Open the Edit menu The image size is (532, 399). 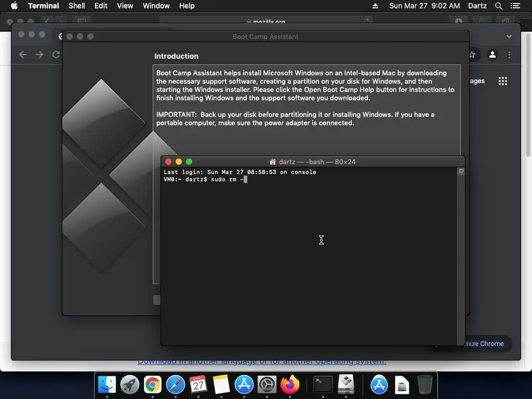pos(101,6)
